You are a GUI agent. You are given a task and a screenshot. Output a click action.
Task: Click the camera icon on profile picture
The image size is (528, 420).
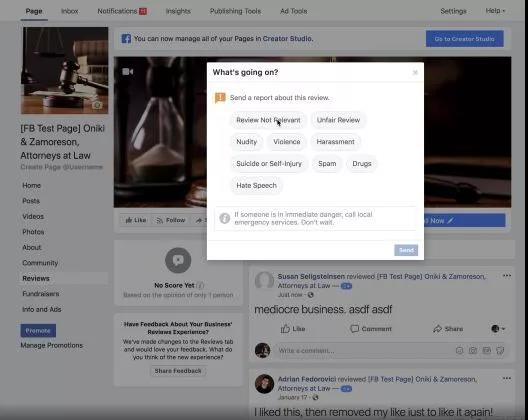click(97, 105)
